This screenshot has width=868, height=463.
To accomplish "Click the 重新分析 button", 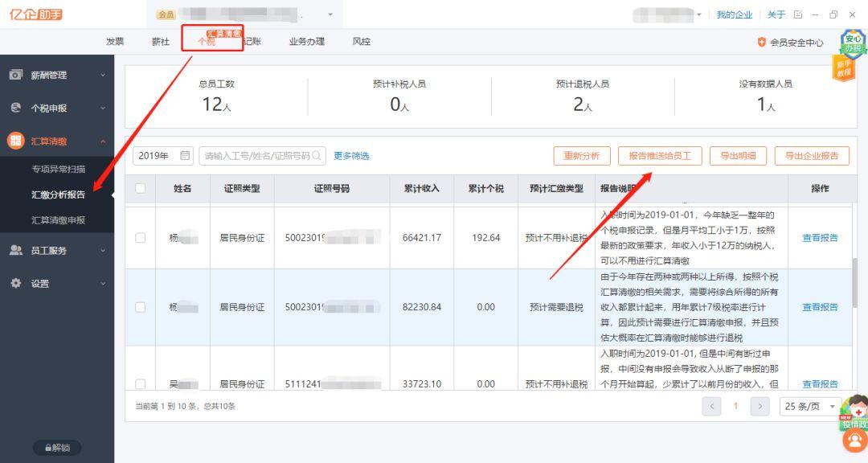I will click(x=581, y=156).
